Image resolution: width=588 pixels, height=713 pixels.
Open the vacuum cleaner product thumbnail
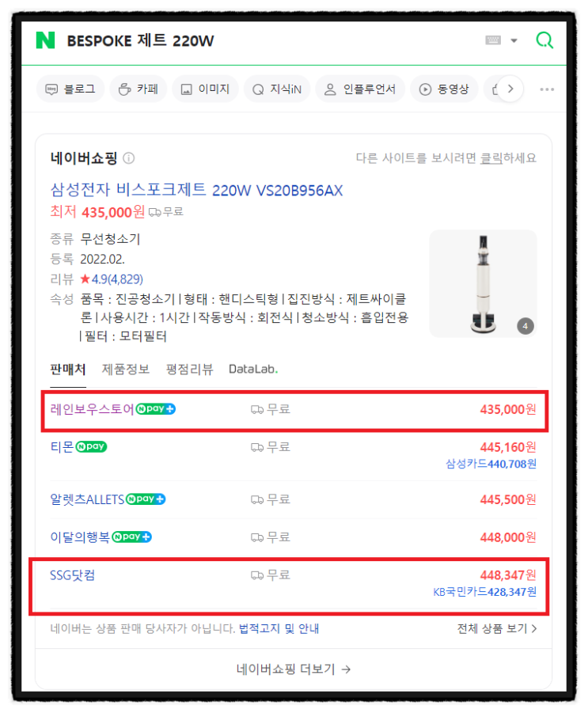483,283
